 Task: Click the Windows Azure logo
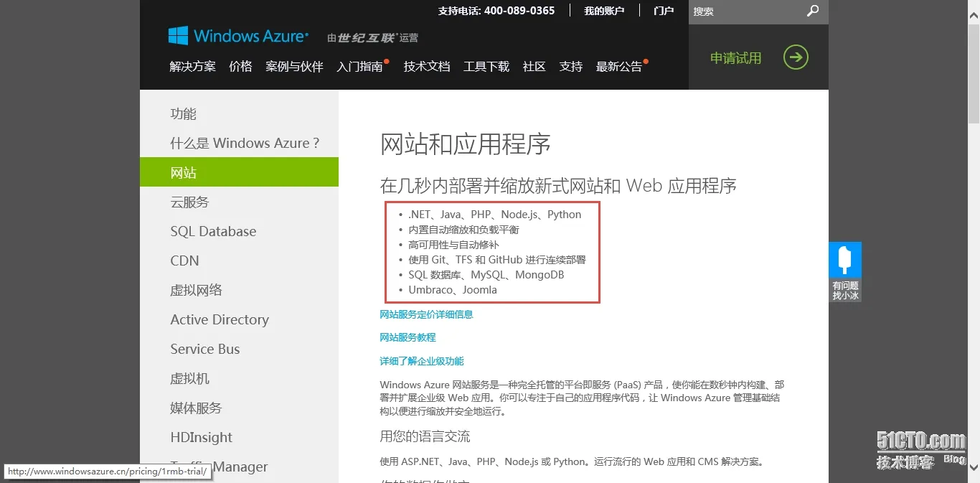click(238, 36)
